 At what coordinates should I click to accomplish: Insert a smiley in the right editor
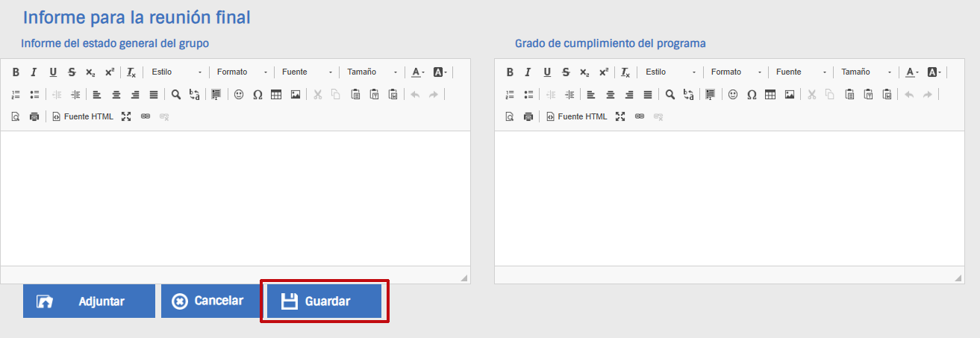click(x=733, y=95)
